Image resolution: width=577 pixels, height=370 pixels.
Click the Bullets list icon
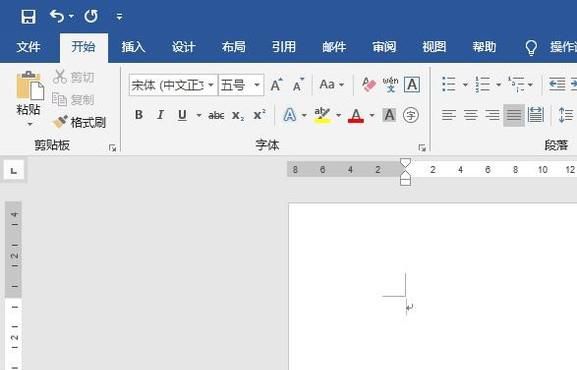click(x=449, y=84)
